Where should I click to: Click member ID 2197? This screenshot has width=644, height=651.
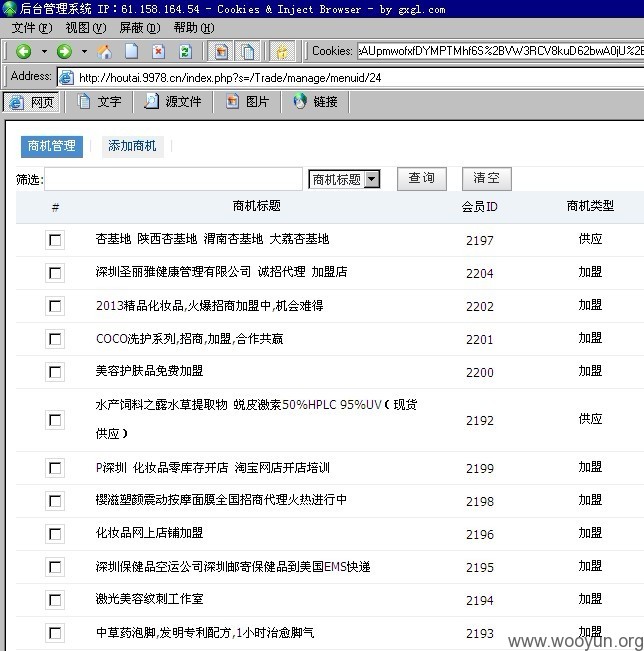click(x=480, y=240)
